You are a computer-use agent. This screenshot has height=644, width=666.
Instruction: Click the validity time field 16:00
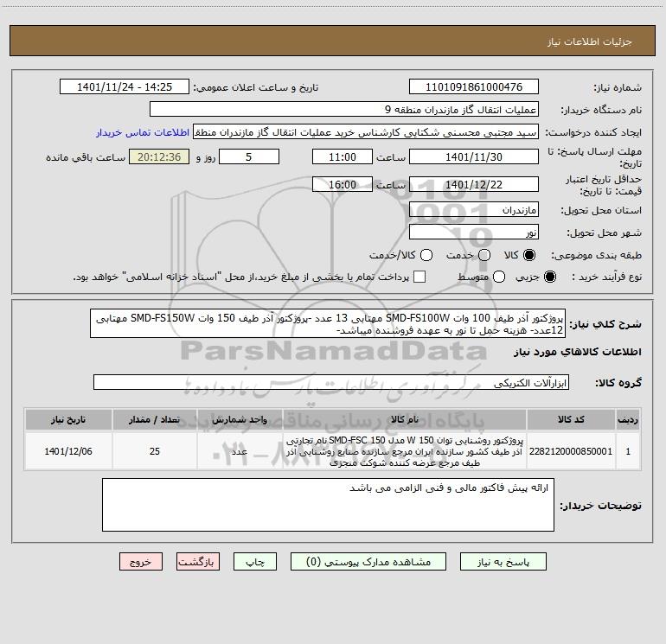click(x=343, y=185)
